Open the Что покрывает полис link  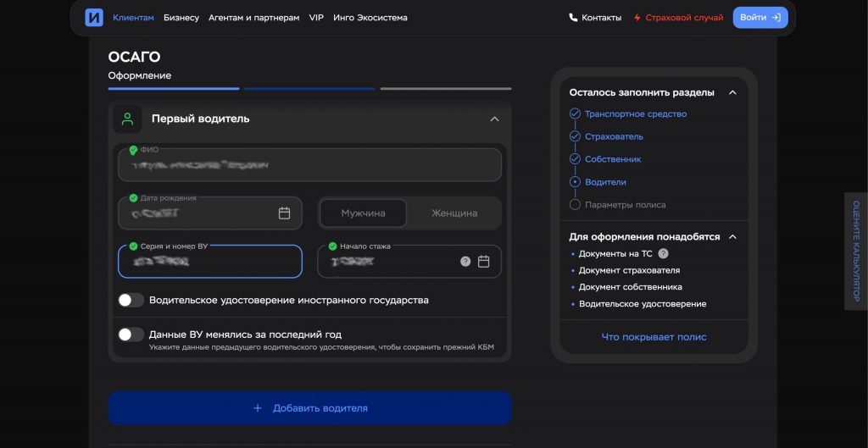(x=654, y=337)
